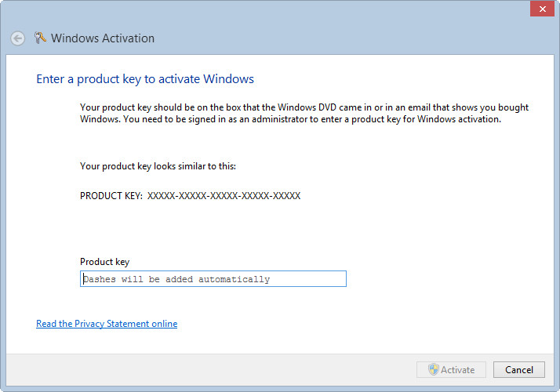Click the 'PRODUCT KEY:' uppercase label
This screenshot has height=392, width=560.
111,196
